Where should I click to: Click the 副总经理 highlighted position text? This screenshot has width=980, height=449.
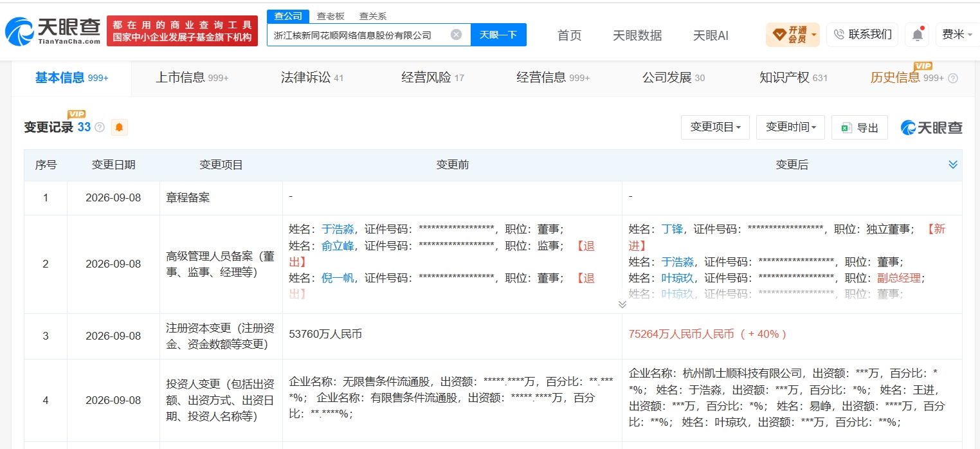point(899,278)
